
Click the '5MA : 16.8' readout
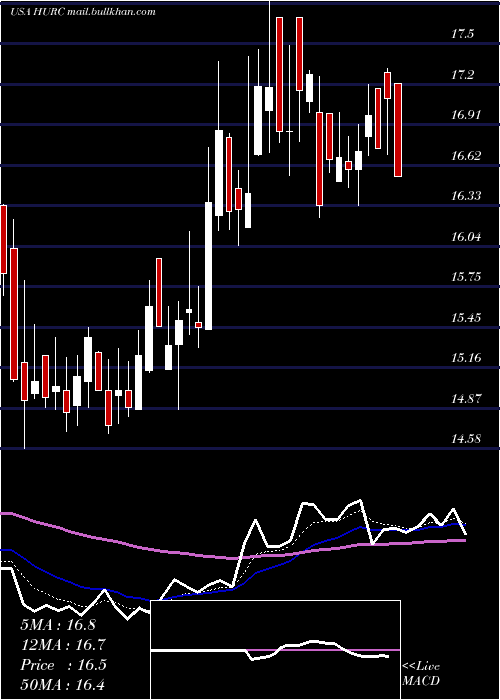pos(58,624)
